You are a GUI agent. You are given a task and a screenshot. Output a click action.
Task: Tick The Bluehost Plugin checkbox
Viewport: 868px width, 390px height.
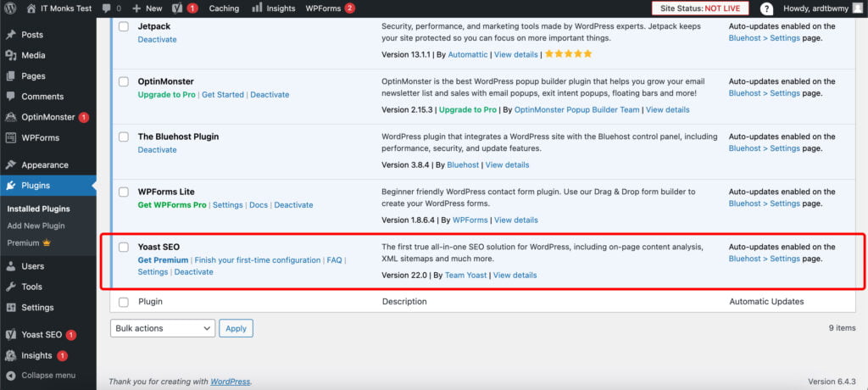[x=124, y=136]
